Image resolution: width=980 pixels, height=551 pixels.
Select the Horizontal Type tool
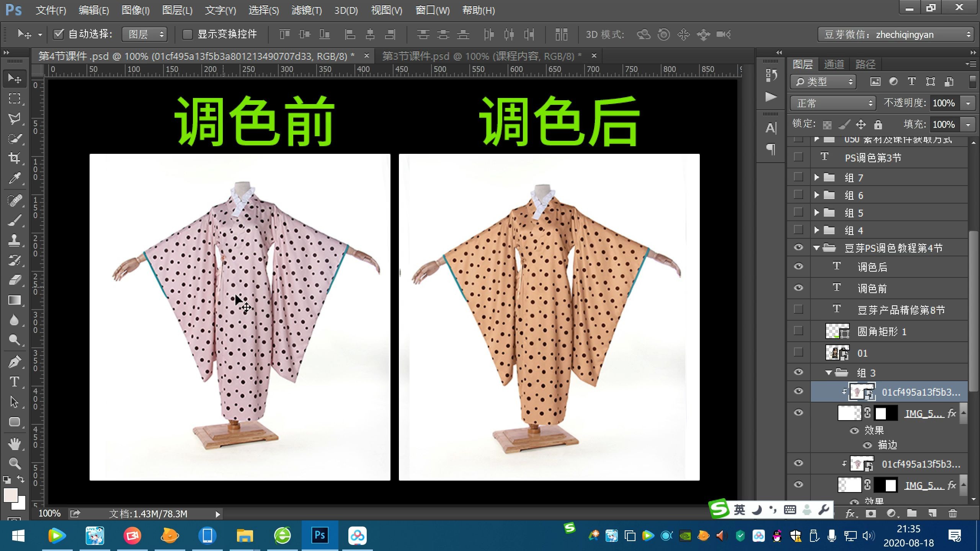click(15, 382)
